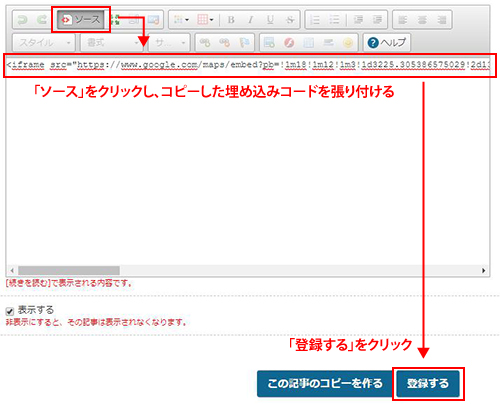This screenshot has width=500, height=404.
Task: Open the スタイル style dropdown
Action: [x=44, y=43]
